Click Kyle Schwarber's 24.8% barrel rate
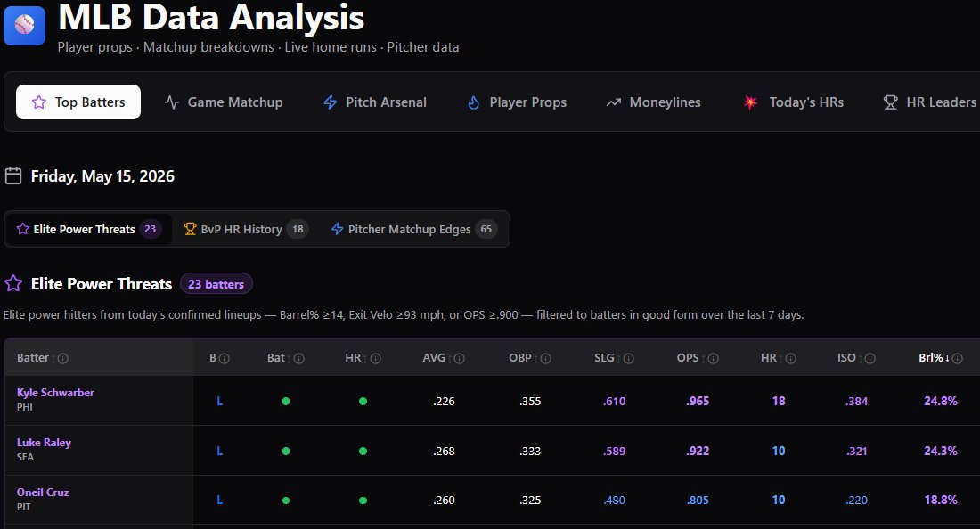Screen dimensions: 980x529 941,401
